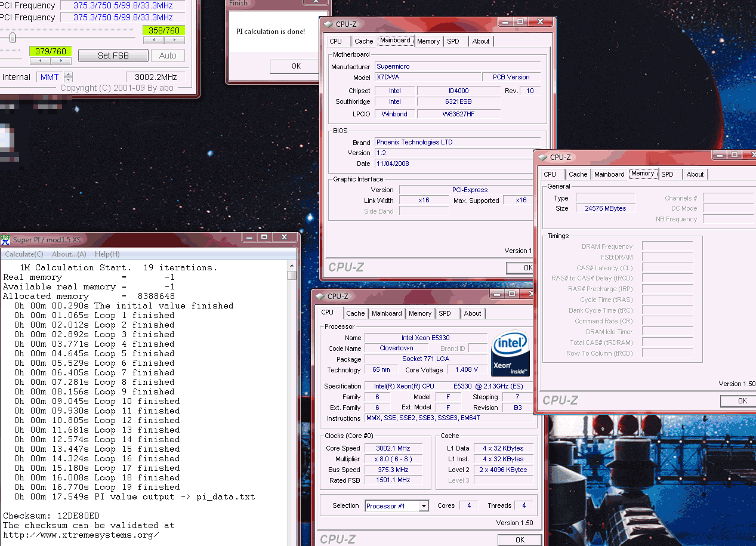Click the Core Speed value '3002.1 MHz'

393,449
